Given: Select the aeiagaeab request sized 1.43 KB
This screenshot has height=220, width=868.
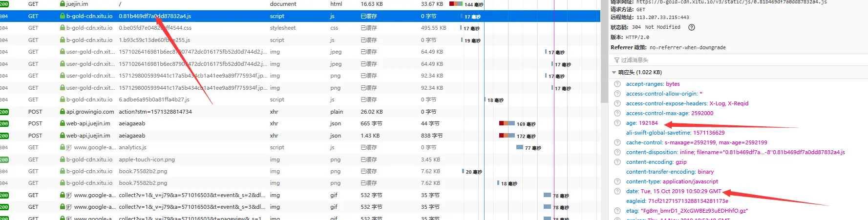Looking at the screenshot, I should click(300, 136).
